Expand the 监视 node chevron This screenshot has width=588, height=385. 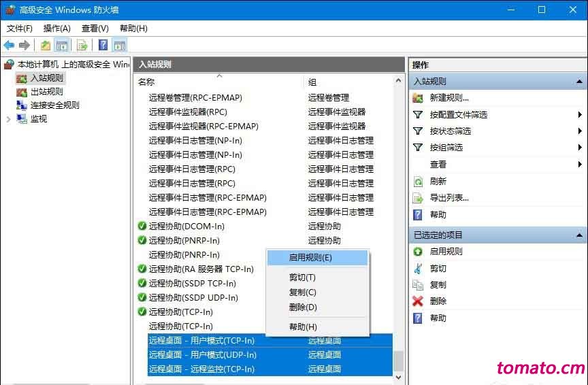[x=8, y=119]
